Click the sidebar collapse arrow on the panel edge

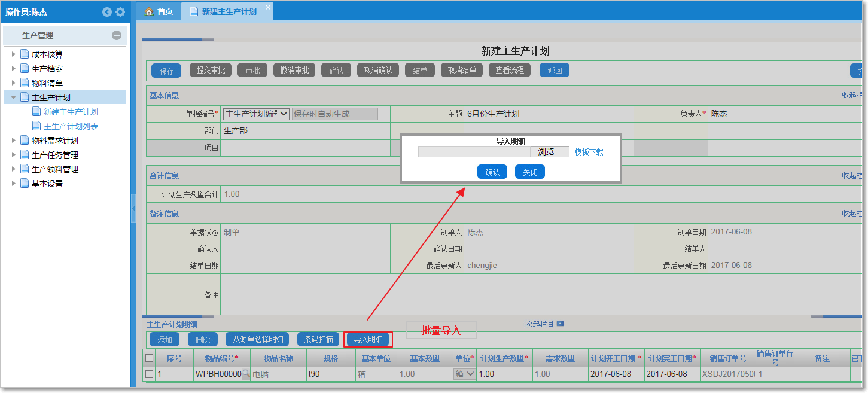134,208
